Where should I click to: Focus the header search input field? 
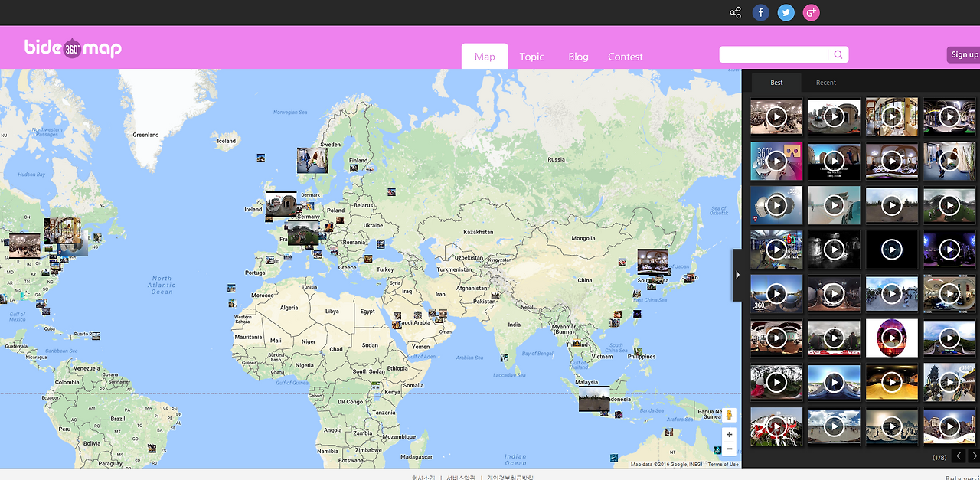[x=774, y=54]
